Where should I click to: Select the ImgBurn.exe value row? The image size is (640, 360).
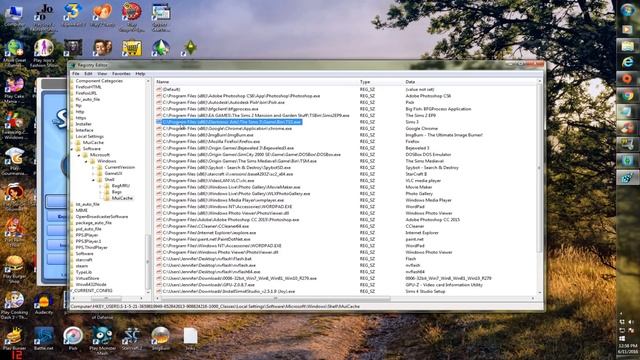[x=208, y=135]
